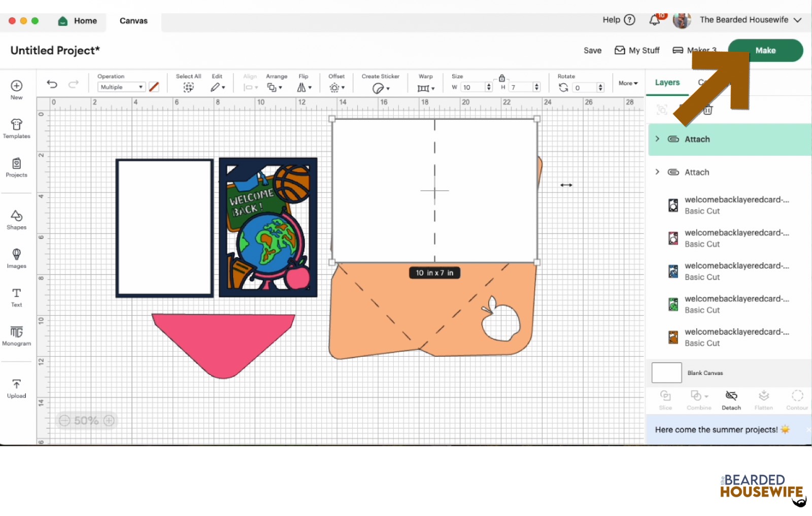Click the Undo arrow
The width and height of the screenshot is (812, 516).
click(x=52, y=84)
